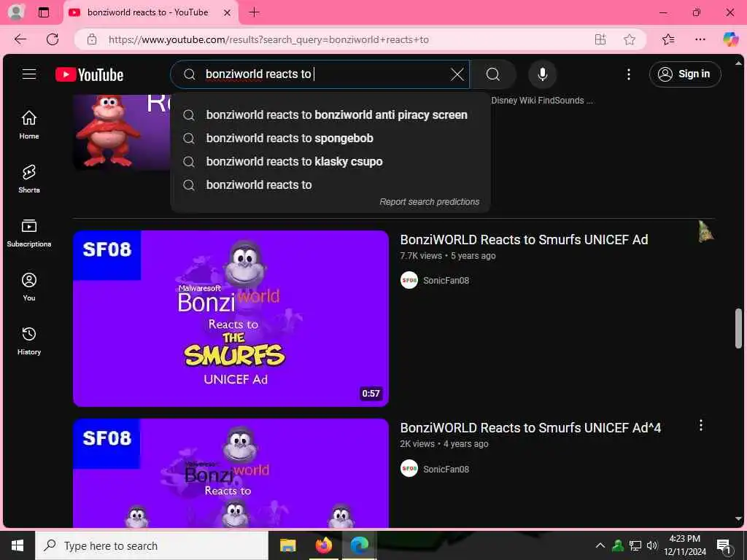
Task: Click the '2K views • 4 years ago' text
Action: tap(444, 444)
